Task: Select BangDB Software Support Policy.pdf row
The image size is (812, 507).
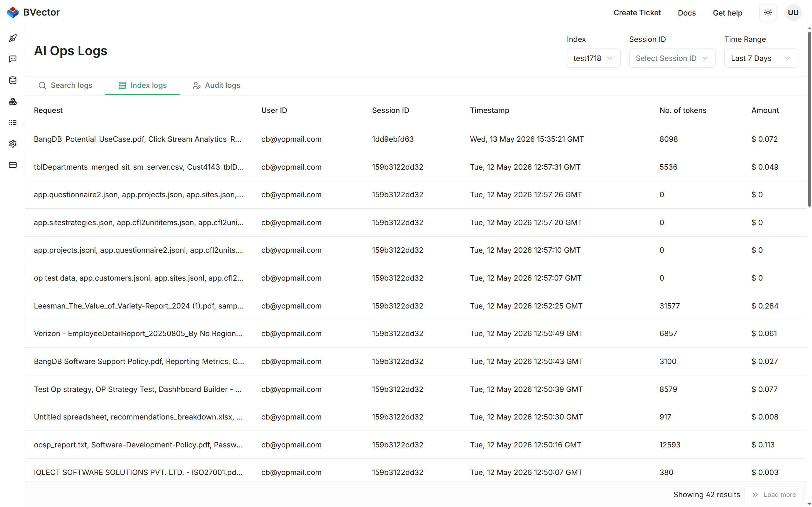Action: [x=416, y=361]
